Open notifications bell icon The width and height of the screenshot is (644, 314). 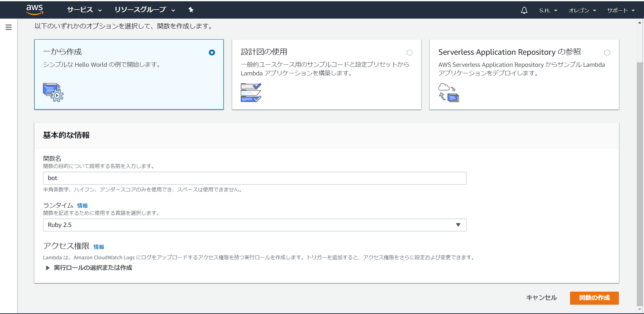(x=524, y=10)
